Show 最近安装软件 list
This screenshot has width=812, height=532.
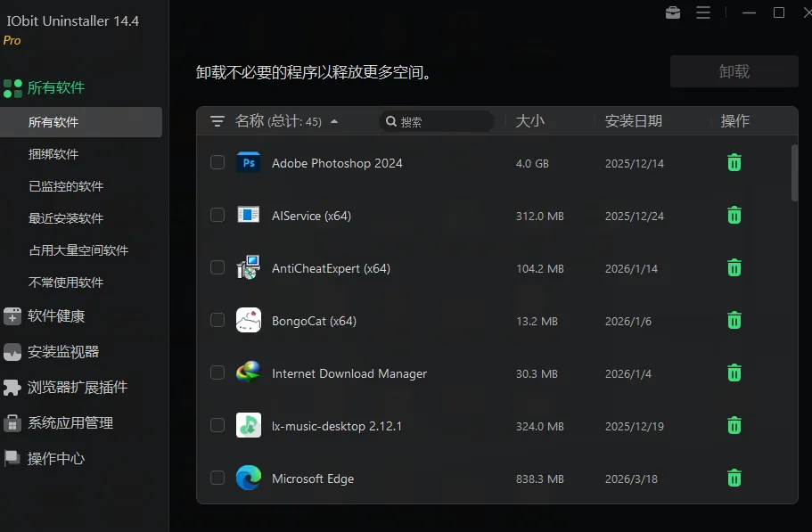(x=66, y=218)
